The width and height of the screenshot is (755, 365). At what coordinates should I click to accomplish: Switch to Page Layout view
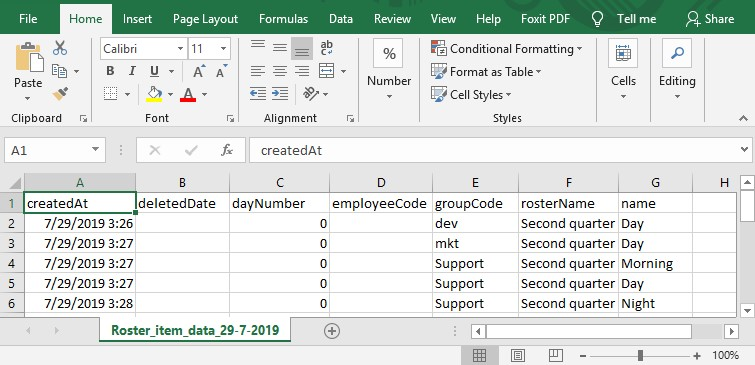pyautogui.click(x=518, y=356)
